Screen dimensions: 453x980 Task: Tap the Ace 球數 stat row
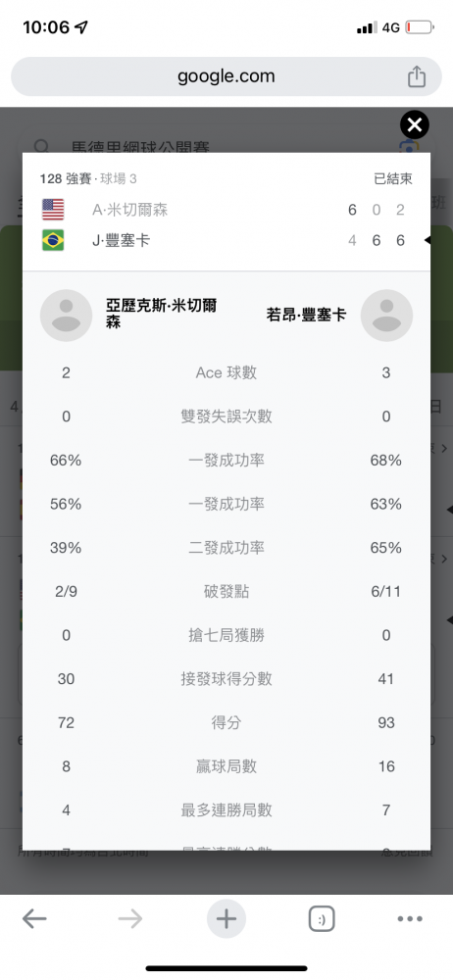[x=226, y=373]
